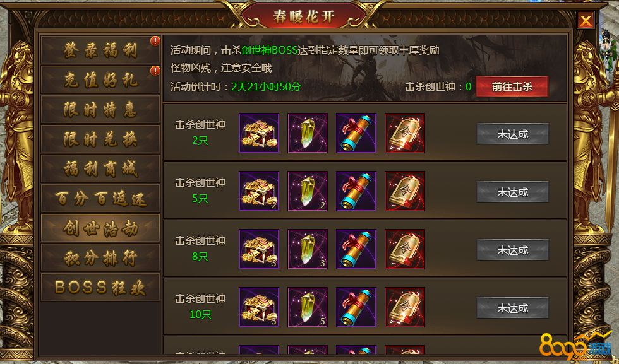The width and height of the screenshot is (619, 364).
Task: Switch to 充值好礼 tab
Action: point(100,79)
